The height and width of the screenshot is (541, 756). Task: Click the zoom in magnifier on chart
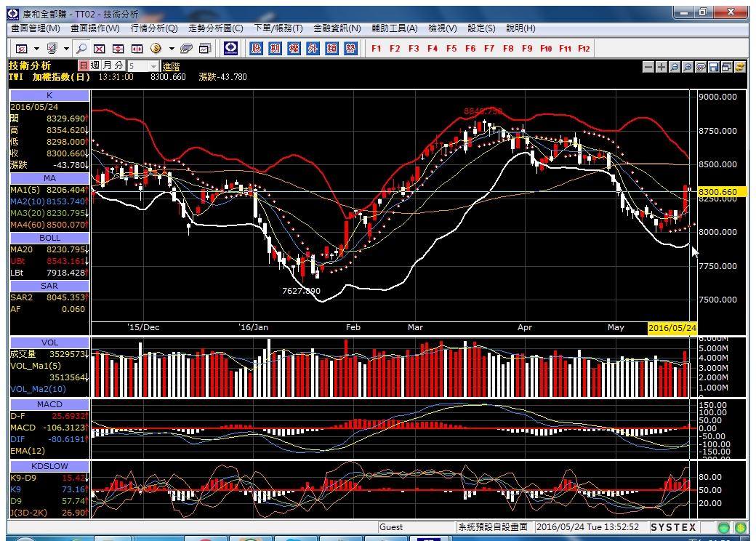pyautogui.click(x=688, y=67)
